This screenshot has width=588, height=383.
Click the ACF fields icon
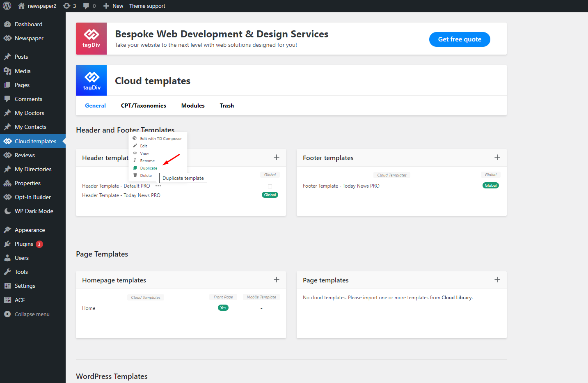pyautogui.click(x=7, y=300)
